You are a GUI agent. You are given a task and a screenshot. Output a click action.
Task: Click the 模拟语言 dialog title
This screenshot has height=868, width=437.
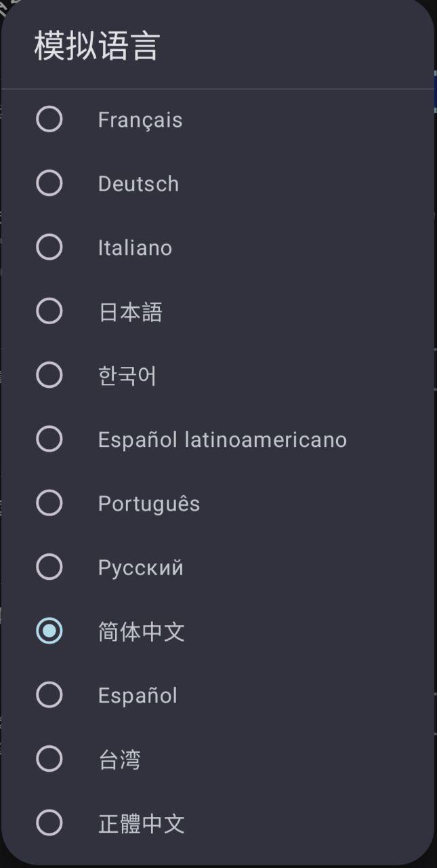[x=96, y=47]
